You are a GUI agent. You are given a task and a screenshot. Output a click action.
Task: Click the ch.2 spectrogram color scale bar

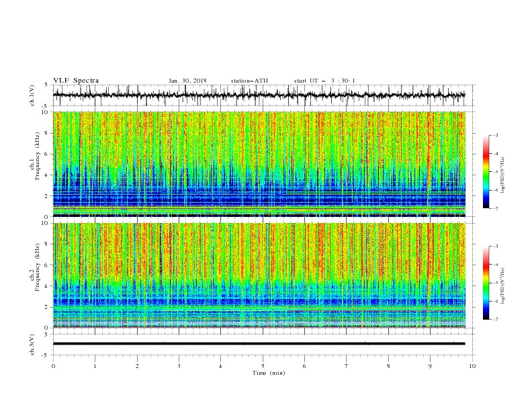[x=486, y=283]
